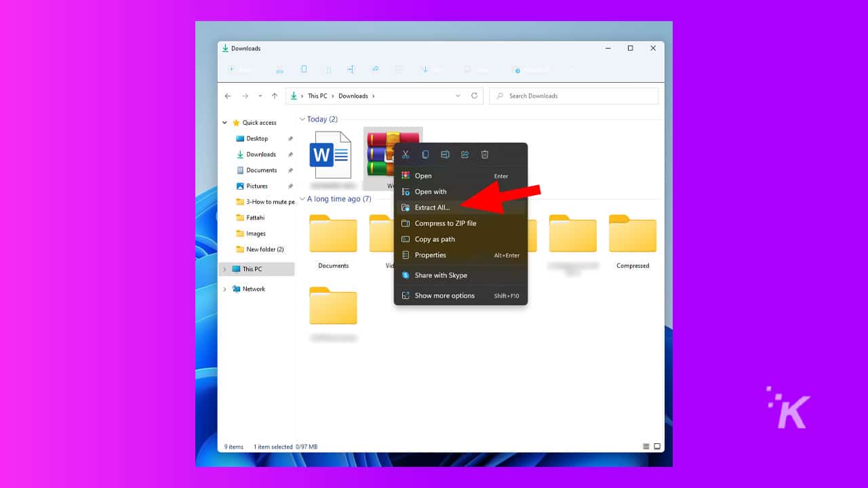Select "Extract All..." from context menu
The width and height of the screenshot is (868, 488).
[433, 207]
